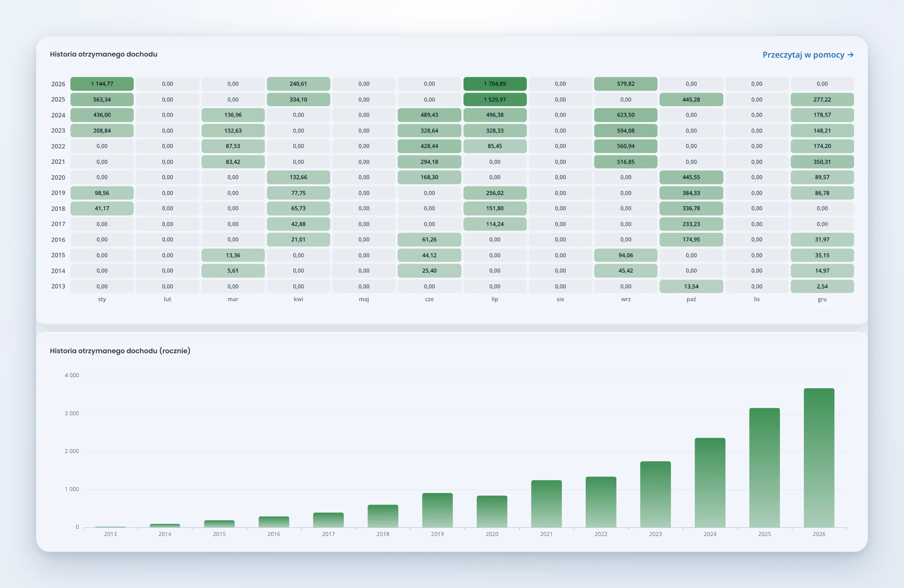
Task: Click the 560,94 cell in 2022 row
Action: click(x=626, y=146)
